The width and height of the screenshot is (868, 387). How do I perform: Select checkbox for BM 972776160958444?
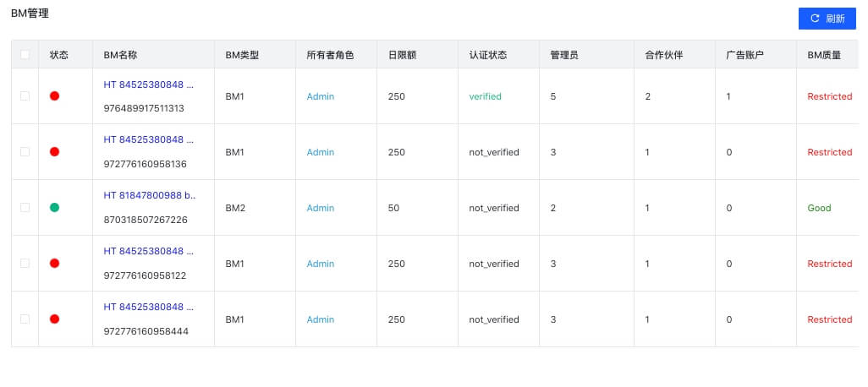[x=25, y=319]
